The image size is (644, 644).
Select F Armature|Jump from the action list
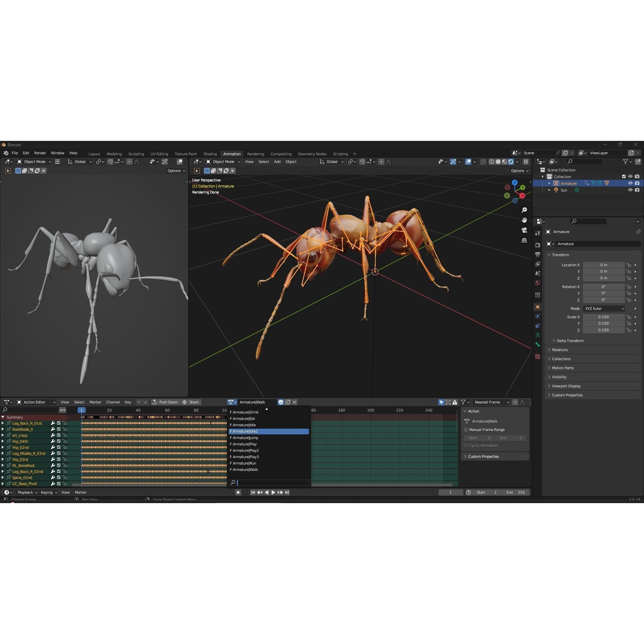click(244, 438)
